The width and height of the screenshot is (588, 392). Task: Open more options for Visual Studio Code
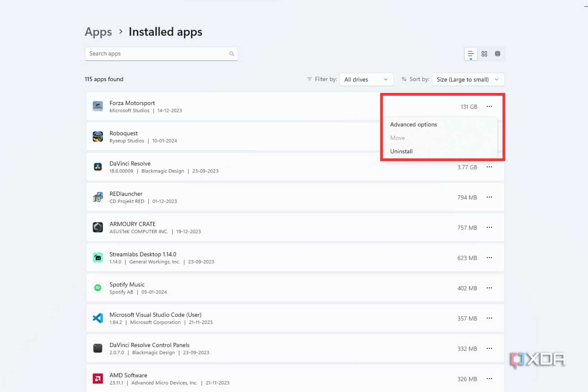pyautogui.click(x=489, y=318)
